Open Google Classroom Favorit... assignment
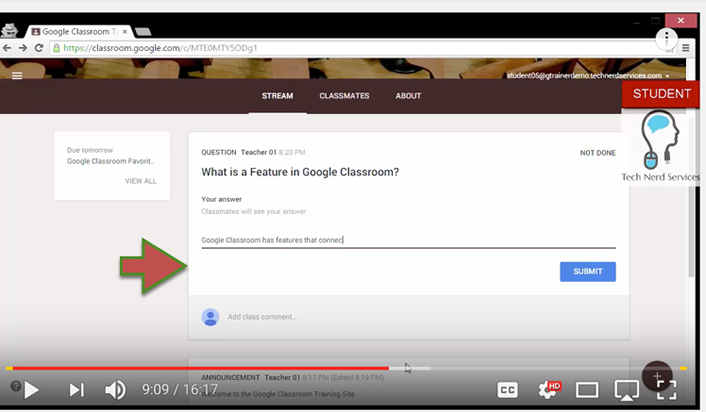The height and width of the screenshot is (412, 706). [111, 161]
